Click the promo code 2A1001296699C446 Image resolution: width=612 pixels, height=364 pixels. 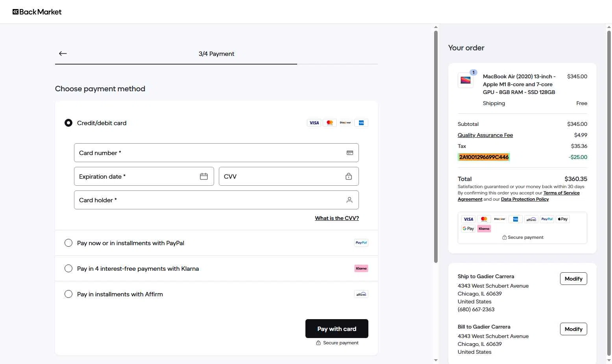click(x=484, y=157)
